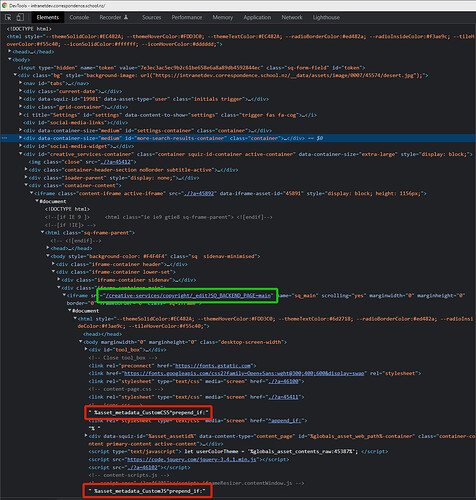Click the three-dots gutter on selected row
The image size is (476, 500).
click(x=4, y=138)
